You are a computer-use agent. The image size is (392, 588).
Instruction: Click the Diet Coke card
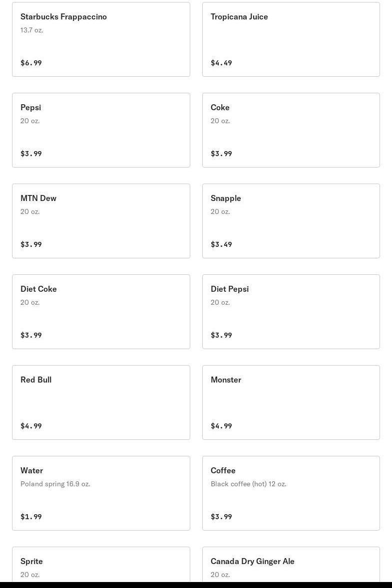pos(101,312)
